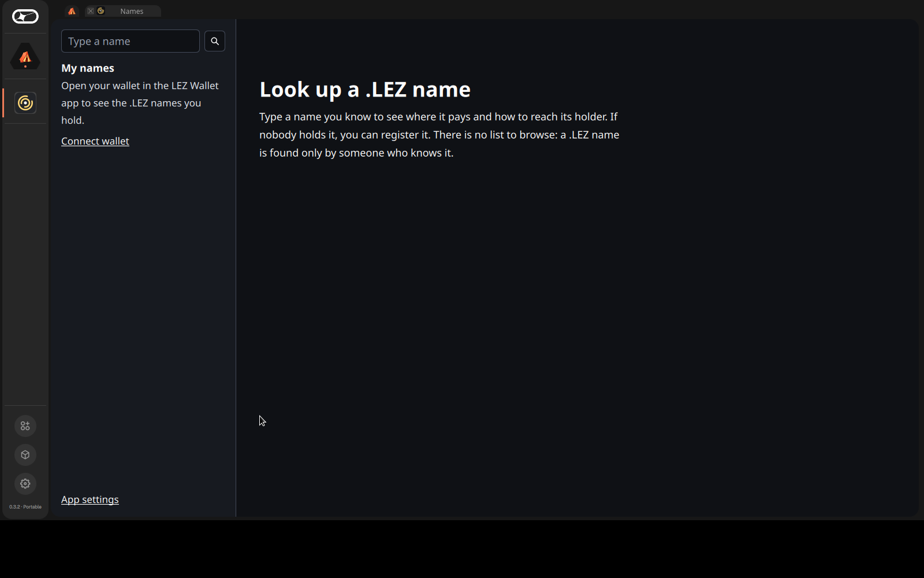
Task: Click the magnifier search button
Action: click(215, 41)
